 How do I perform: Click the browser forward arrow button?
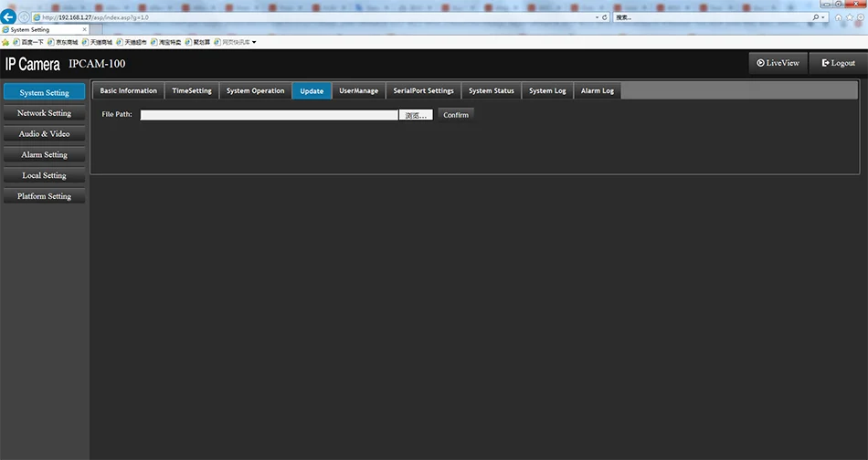click(24, 17)
